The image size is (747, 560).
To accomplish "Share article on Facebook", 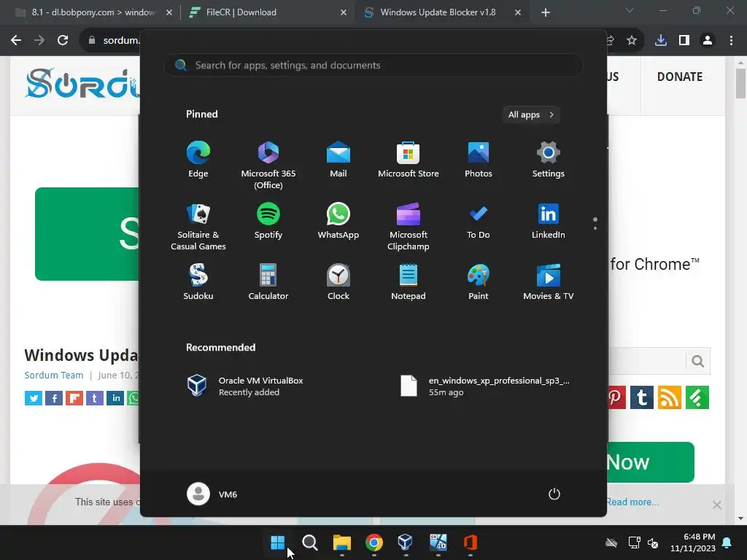I will (54, 397).
